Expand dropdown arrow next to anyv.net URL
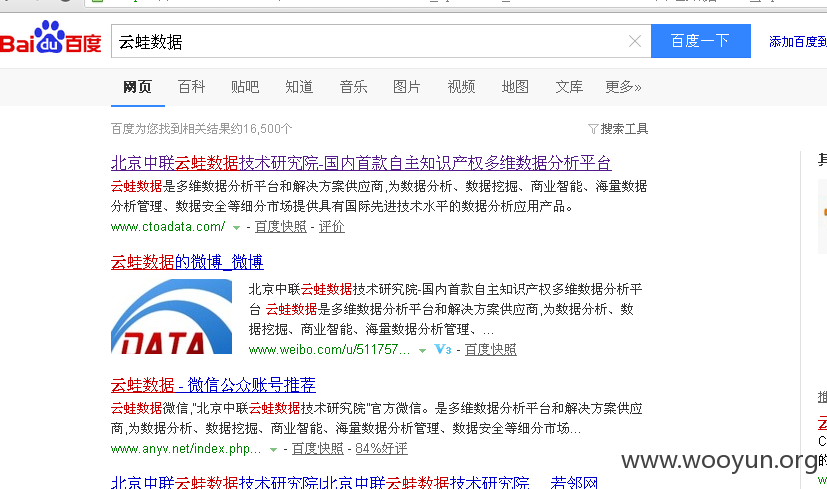Screen dimensions: 827x489 coord(273,450)
